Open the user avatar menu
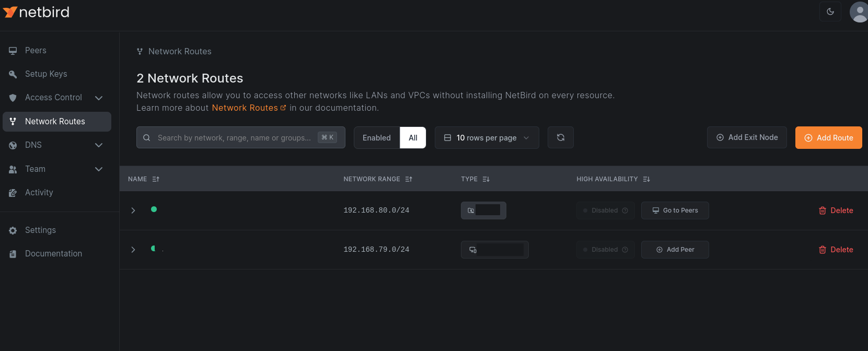 pos(859,11)
